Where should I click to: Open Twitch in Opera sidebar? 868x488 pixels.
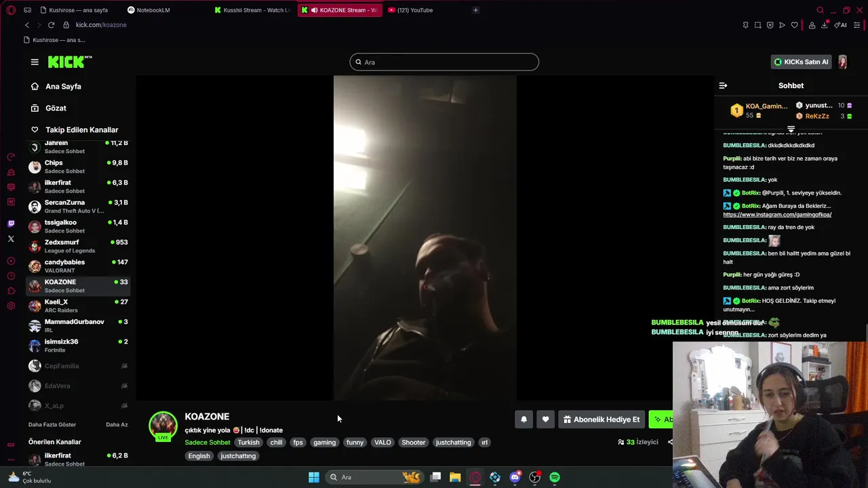(11, 224)
